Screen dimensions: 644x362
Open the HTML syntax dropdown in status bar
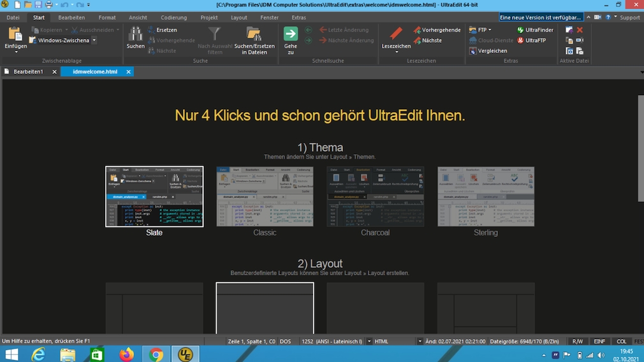pyautogui.click(x=420, y=341)
